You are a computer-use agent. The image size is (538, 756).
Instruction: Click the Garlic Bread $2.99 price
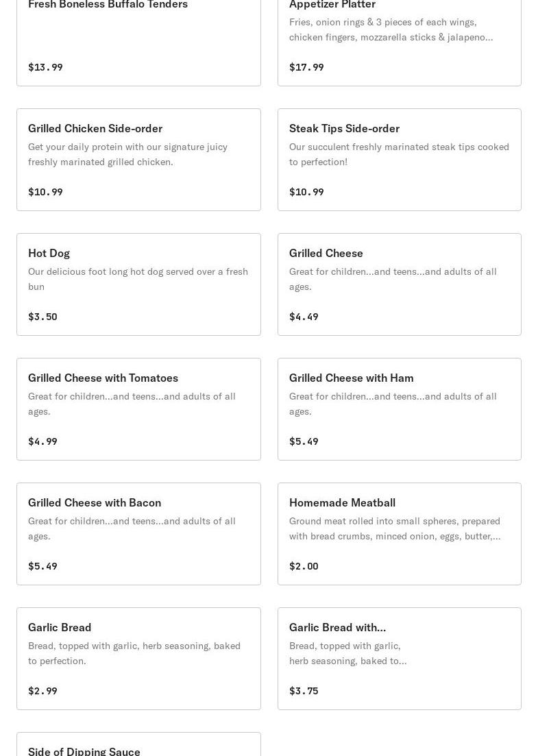42,691
